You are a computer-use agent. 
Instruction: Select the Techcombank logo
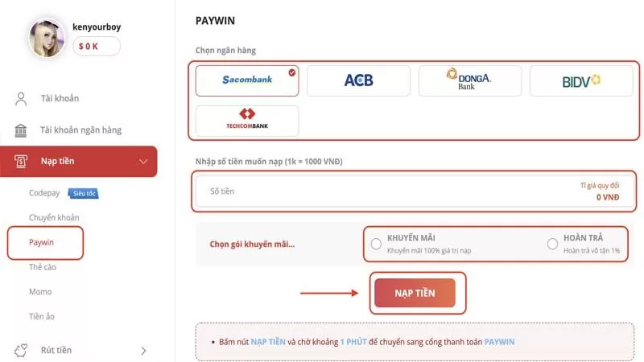pos(247,121)
